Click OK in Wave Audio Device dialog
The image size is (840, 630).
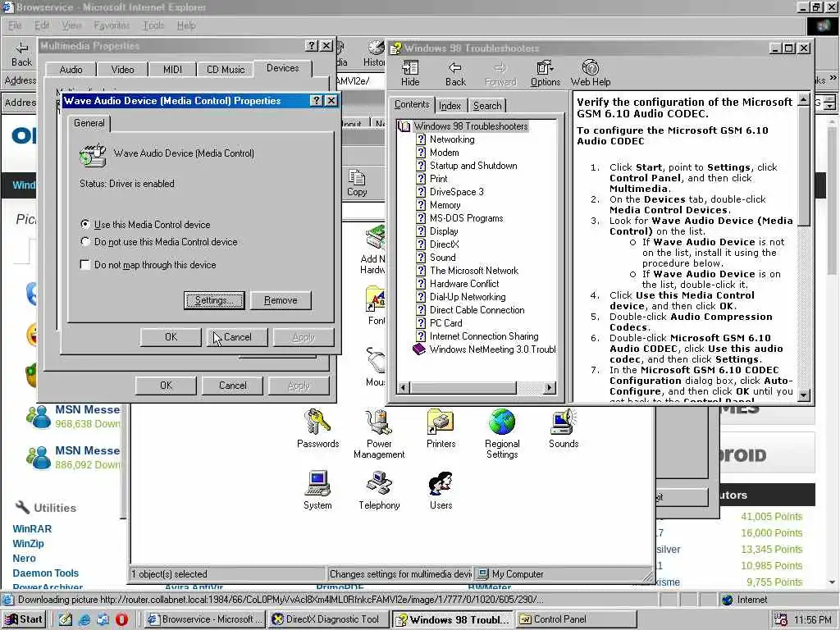tap(171, 337)
